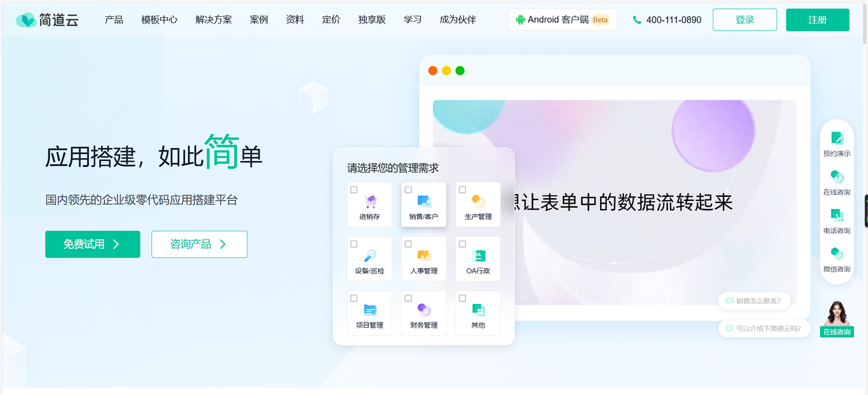Screen dimensions: 868x395
Task: Click the red dot in the mock window
Action: [433, 71]
